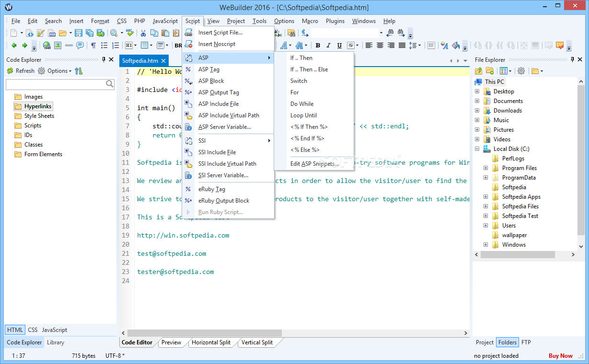Close the Softpedia.htm tab

(x=163, y=61)
